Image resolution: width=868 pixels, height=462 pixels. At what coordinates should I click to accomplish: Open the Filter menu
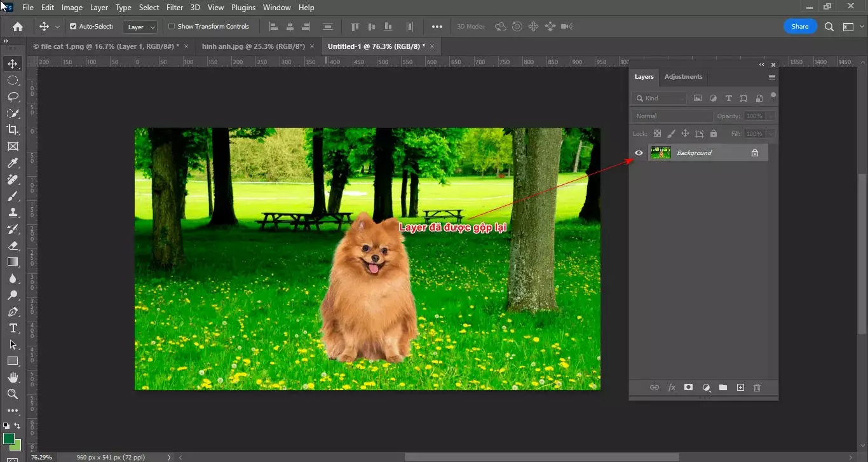(x=175, y=7)
